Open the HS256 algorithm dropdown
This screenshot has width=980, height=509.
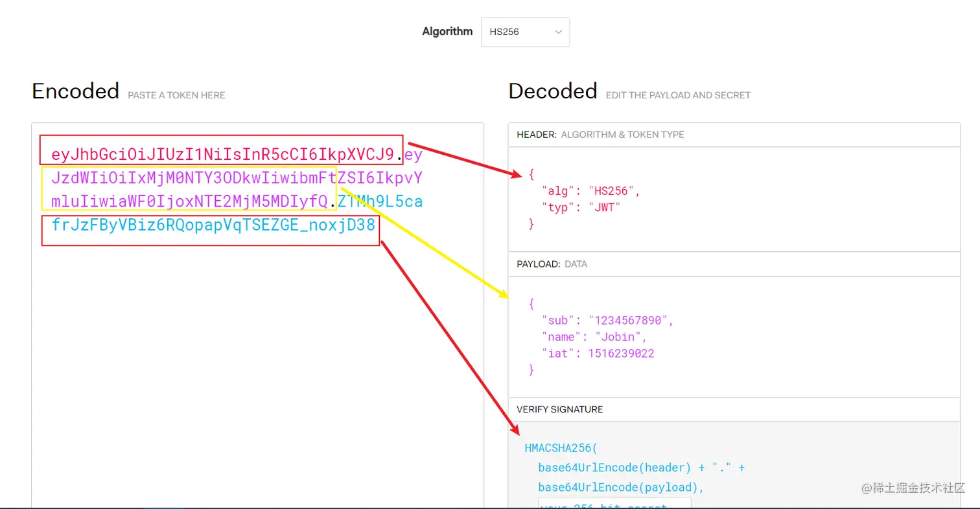coord(525,32)
